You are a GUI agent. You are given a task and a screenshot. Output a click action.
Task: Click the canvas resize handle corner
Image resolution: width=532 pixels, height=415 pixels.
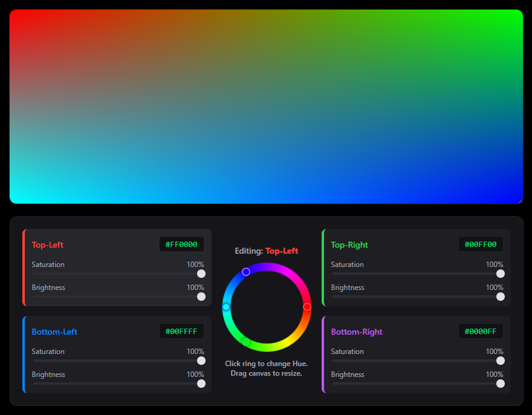click(521, 201)
